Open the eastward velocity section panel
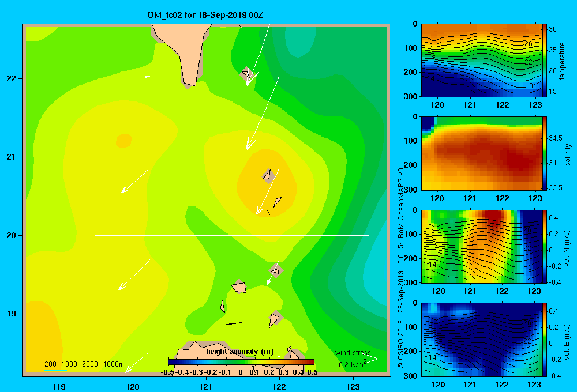Viewport: 577px width, 392px height. coord(481,340)
